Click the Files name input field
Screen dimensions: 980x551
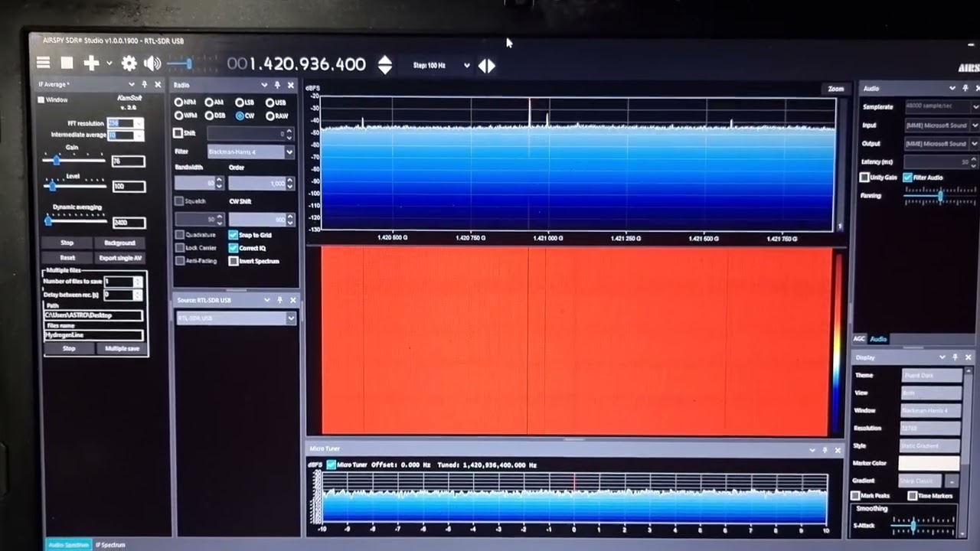(93, 335)
